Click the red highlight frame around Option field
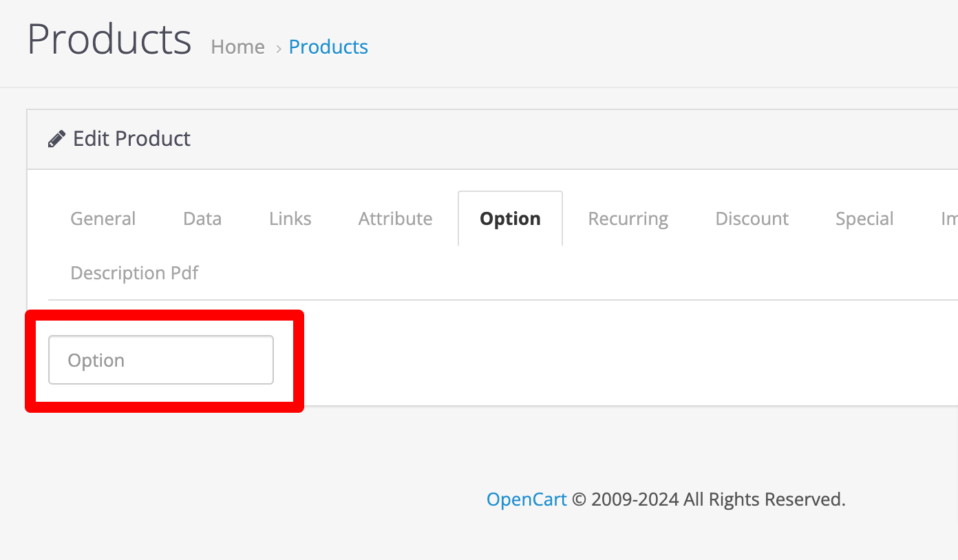Viewport: 958px width, 560px height. [164, 361]
